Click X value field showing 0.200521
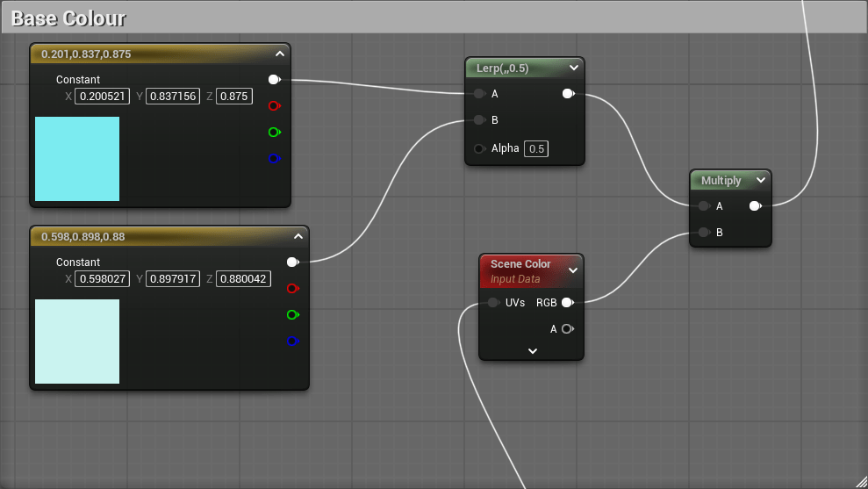Image resolution: width=868 pixels, height=489 pixels. coord(102,97)
